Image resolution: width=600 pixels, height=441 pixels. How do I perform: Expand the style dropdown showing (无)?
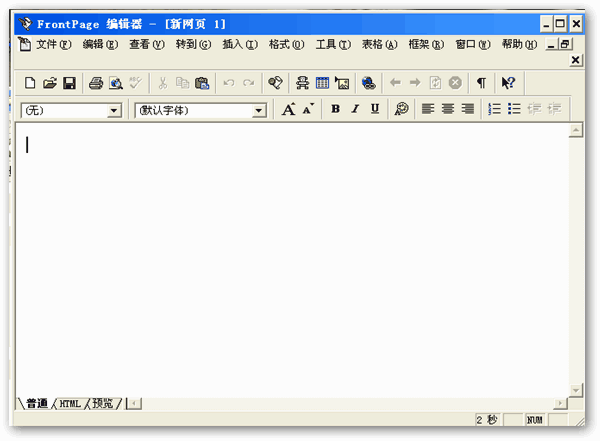point(114,111)
